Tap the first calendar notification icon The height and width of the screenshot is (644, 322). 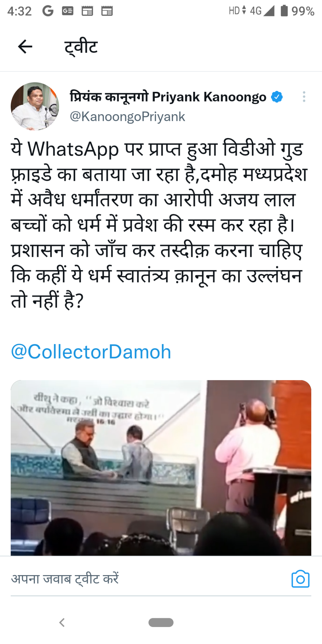pyautogui.click(x=87, y=11)
